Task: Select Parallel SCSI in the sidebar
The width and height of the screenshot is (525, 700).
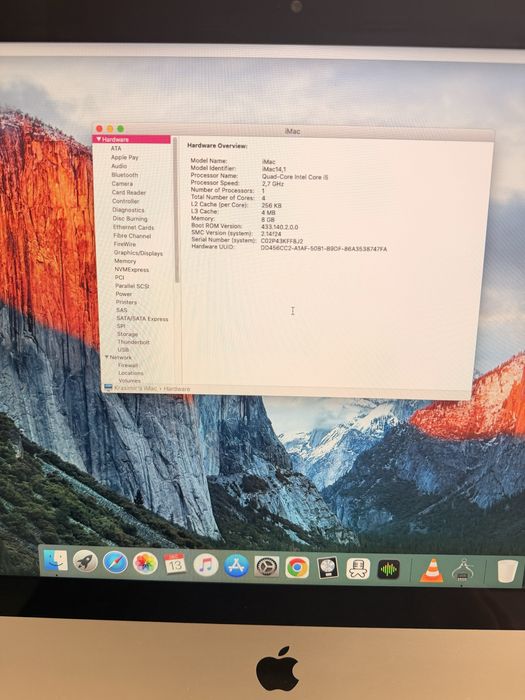Action: point(132,286)
